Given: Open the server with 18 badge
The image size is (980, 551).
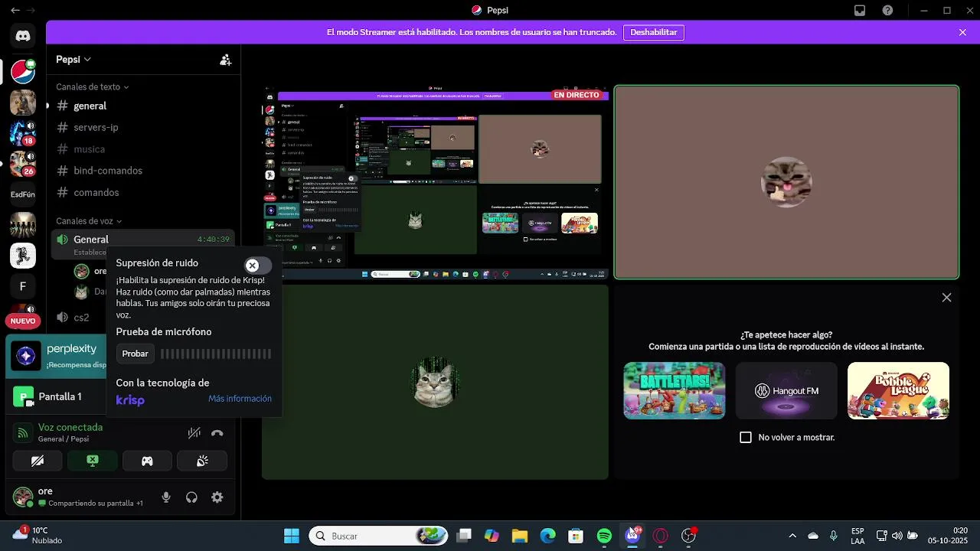Looking at the screenshot, I should [23, 132].
